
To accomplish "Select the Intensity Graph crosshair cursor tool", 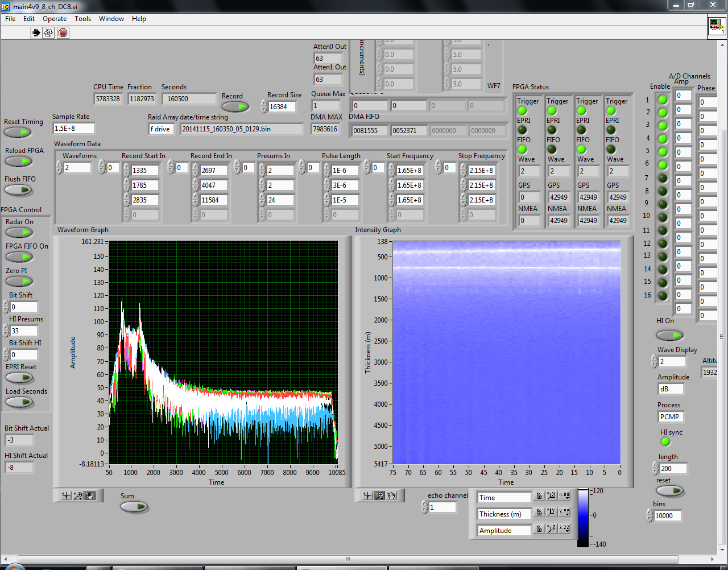I will pyautogui.click(x=367, y=495).
